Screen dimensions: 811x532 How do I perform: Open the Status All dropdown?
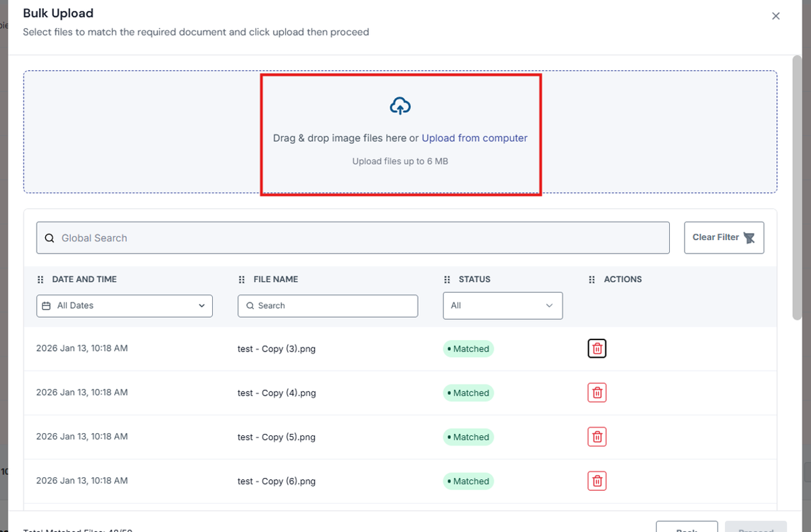pyautogui.click(x=503, y=306)
